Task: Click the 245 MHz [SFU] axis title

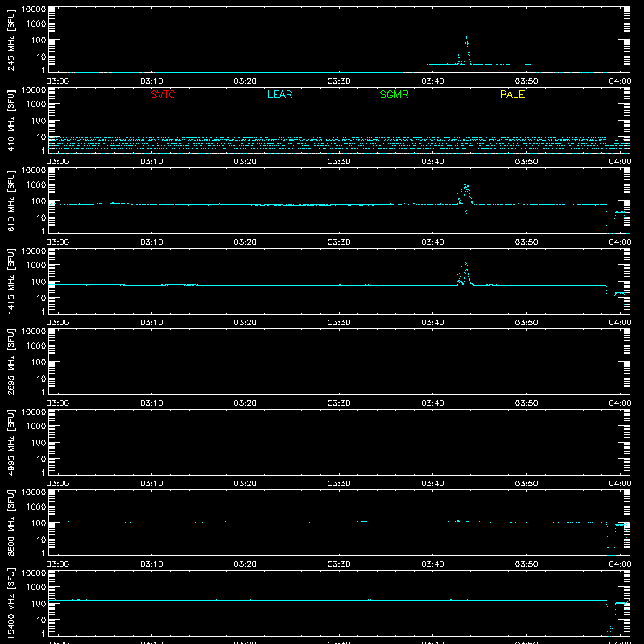Action: [x=10, y=40]
